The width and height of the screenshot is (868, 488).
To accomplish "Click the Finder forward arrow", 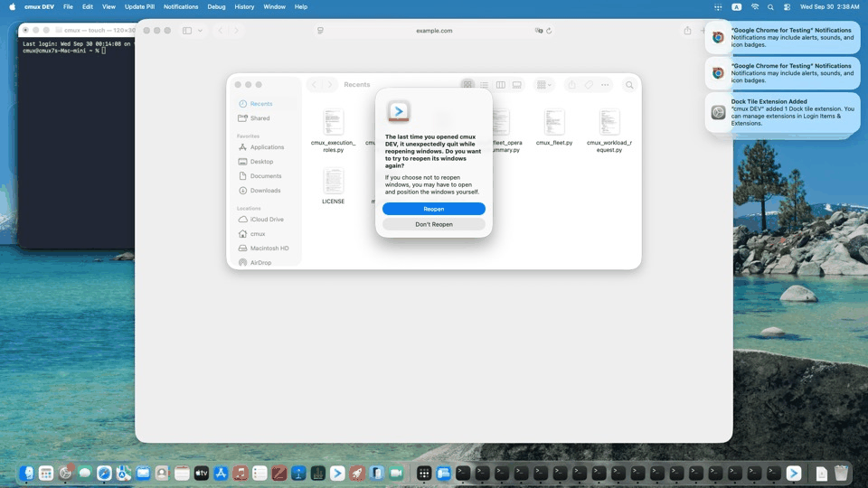I will click(x=330, y=85).
